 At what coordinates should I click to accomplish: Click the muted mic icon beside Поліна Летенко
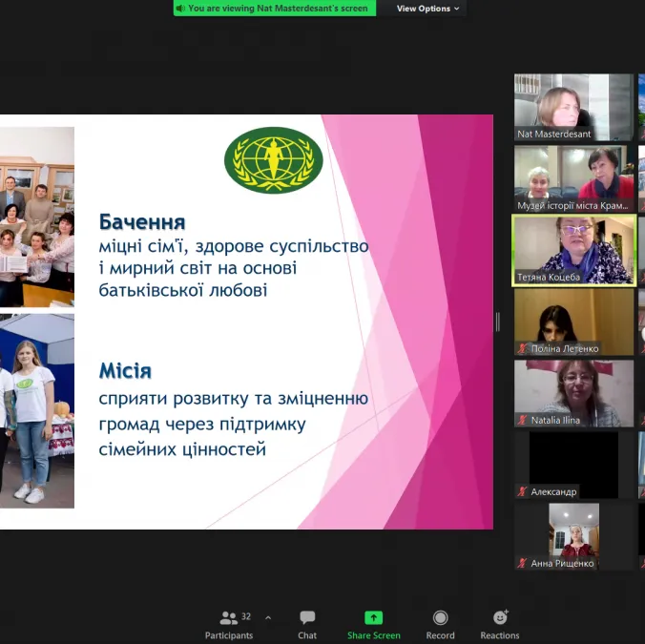tap(522, 349)
